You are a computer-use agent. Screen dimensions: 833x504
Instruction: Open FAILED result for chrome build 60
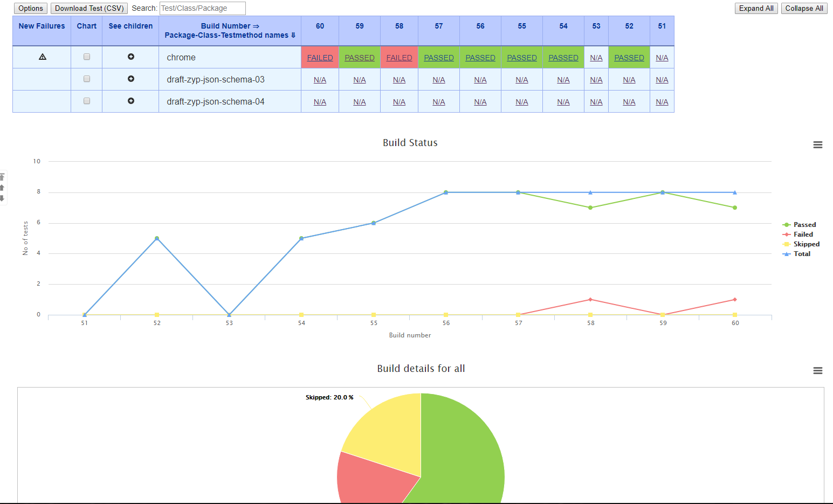pos(320,58)
